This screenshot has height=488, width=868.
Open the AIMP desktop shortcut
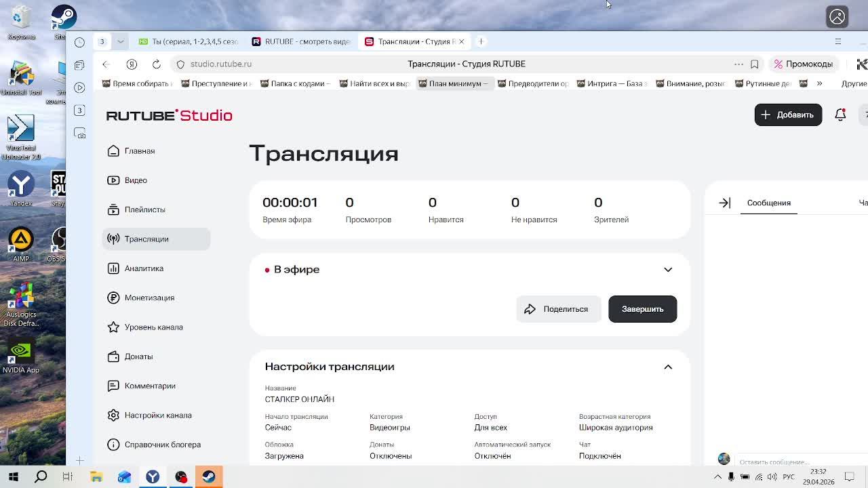(x=21, y=244)
